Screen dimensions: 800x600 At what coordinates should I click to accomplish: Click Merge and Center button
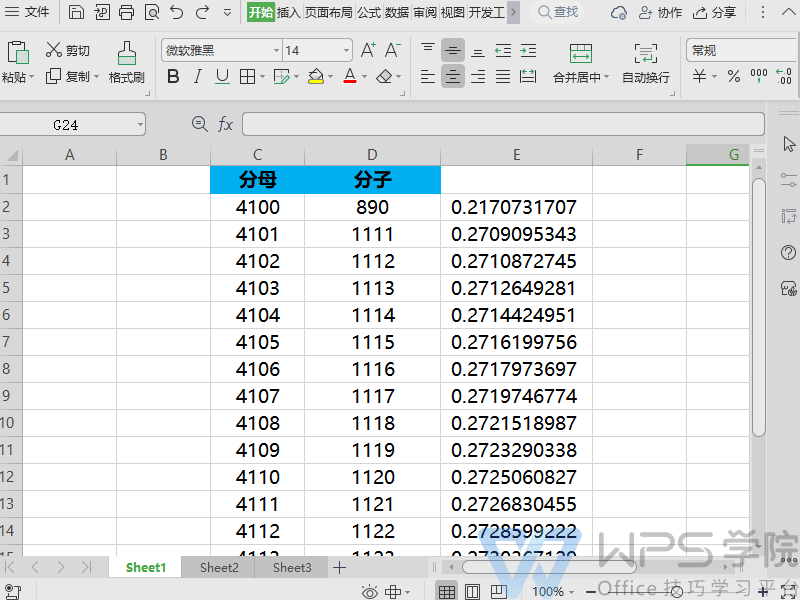[x=581, y=62]
